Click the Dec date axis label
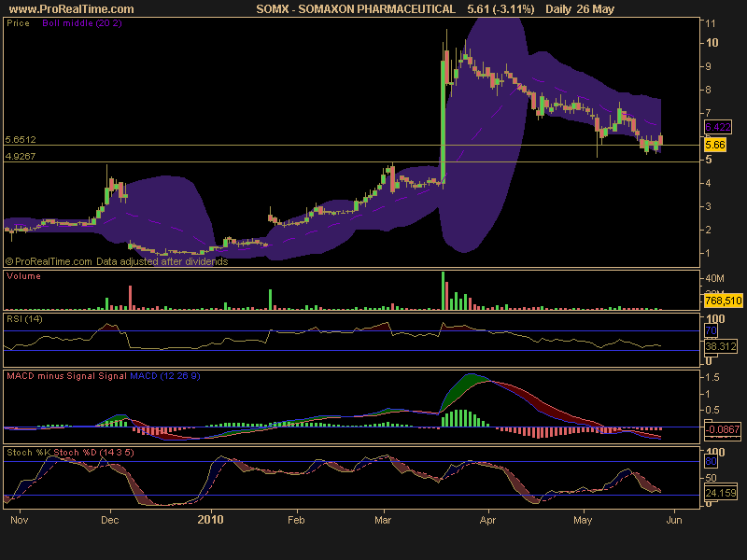This screenshot has width=747, height=560. point(109,520)
